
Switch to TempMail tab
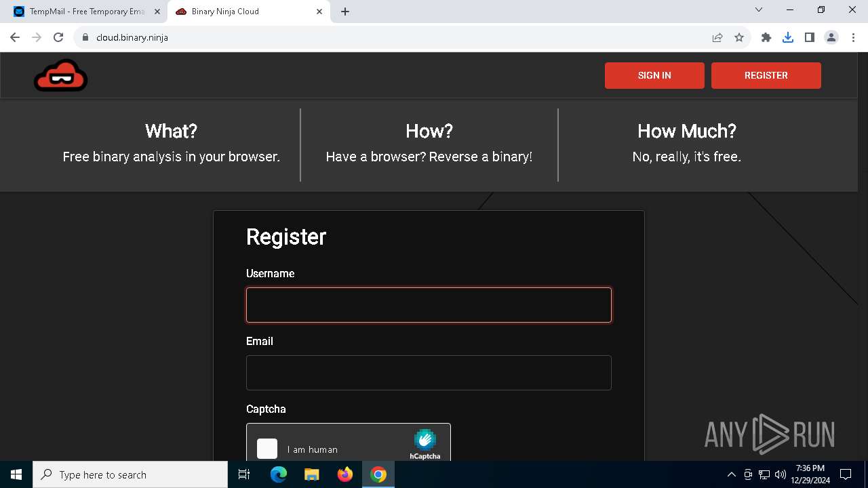pyautogui.click(x=87, y=12)
